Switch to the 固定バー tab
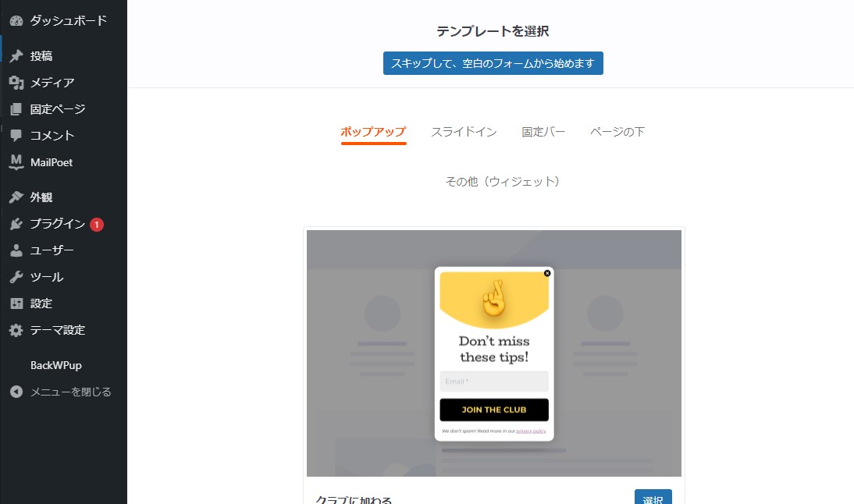Viewport: 854px width, 504px height. point(543,132)
